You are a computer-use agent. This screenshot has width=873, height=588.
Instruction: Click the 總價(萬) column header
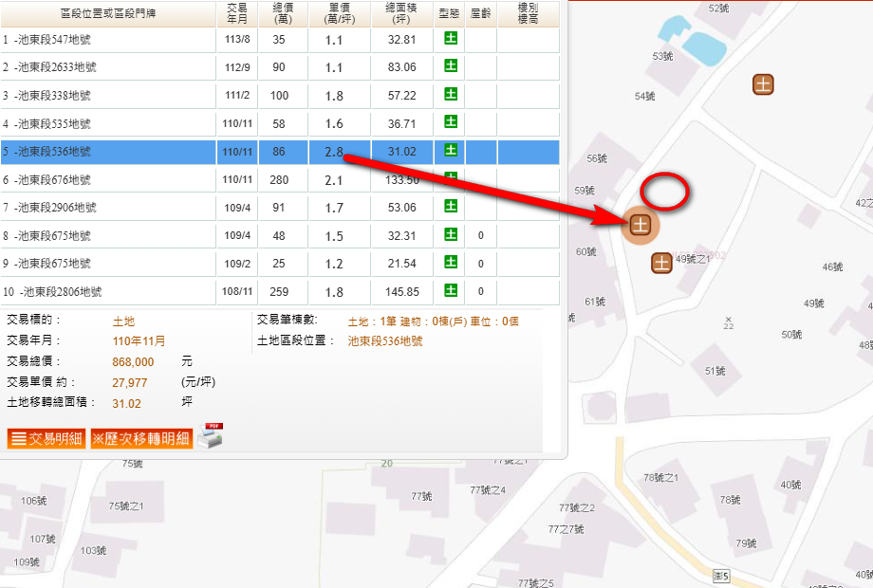click(x=282, y=12)
